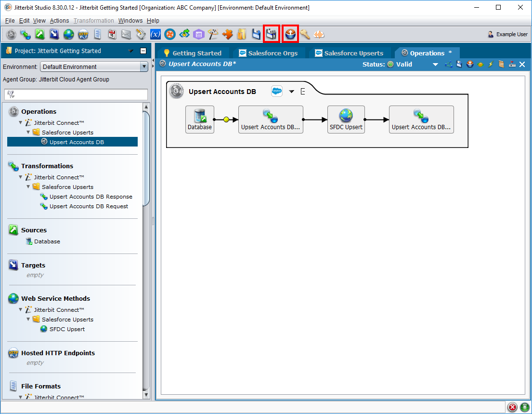Click the Save All toolbar icon
Viewport: 532px width, 414px height.
tap(272, 34)
